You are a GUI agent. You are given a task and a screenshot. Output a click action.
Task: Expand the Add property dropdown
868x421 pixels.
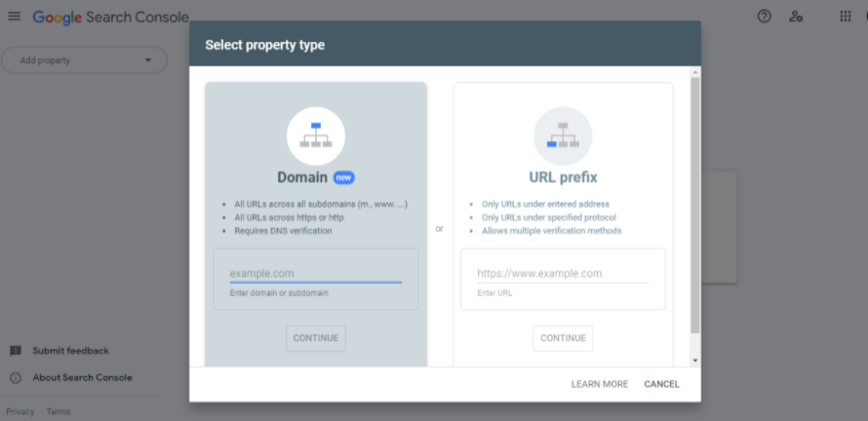click(84, 60)
